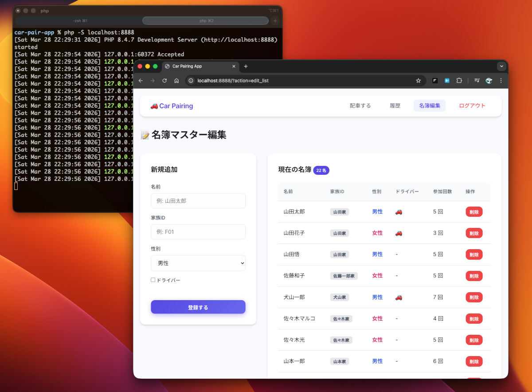Click the 22名 count badge
Image resolution: width=532 pixels, height=392 pixels.
click(321, 170)
